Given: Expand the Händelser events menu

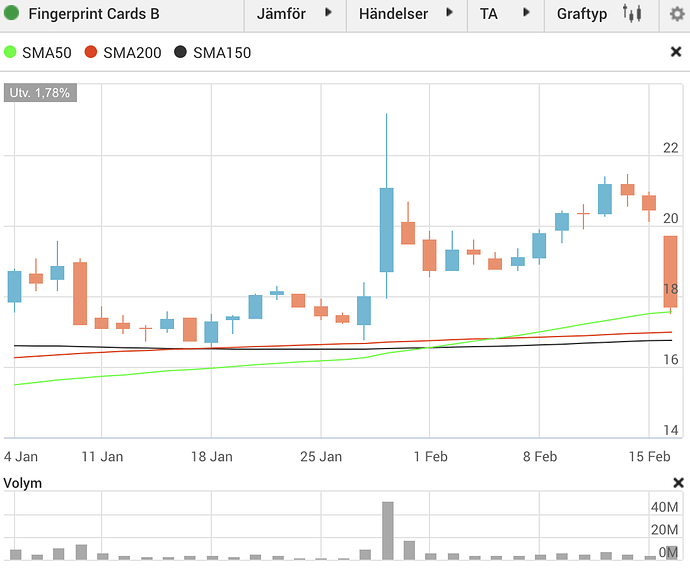Looking at the screenshot, I should pyautogui.click(x=407, y=14).
